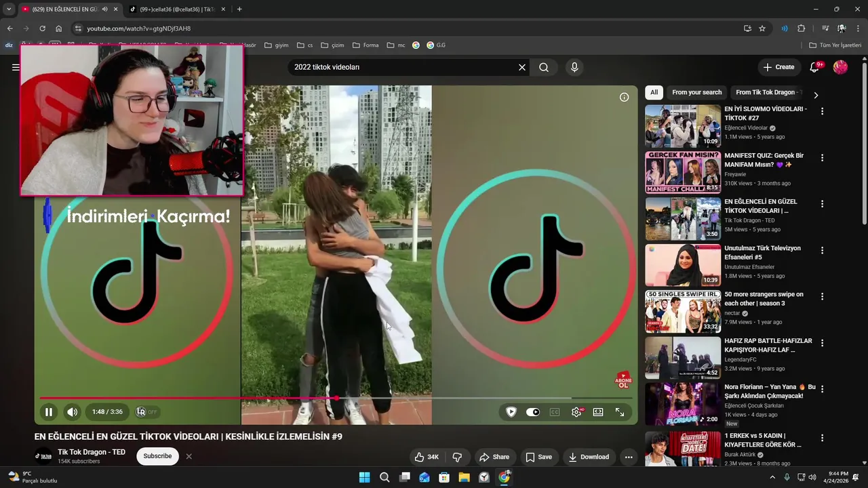Click the YouTube search magnifier button
Screen dimensions: 868x488
(x=544, y=67)
